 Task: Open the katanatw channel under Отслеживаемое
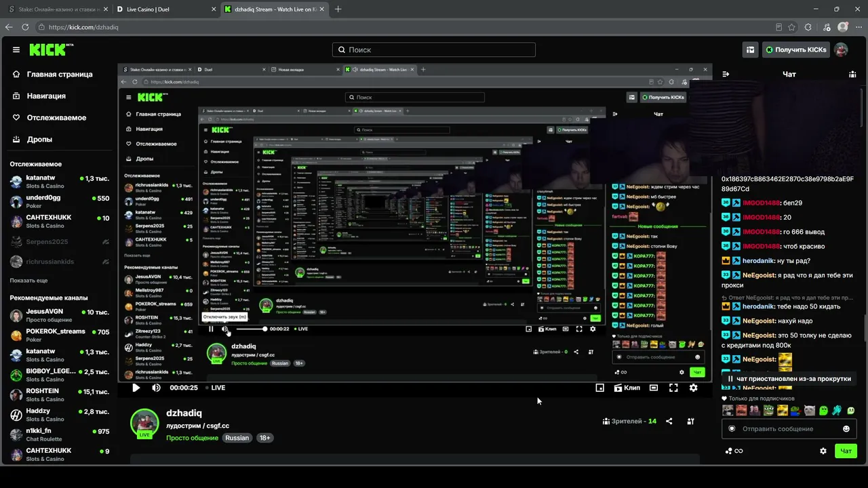pyautogui.click(x=60, y=182)
